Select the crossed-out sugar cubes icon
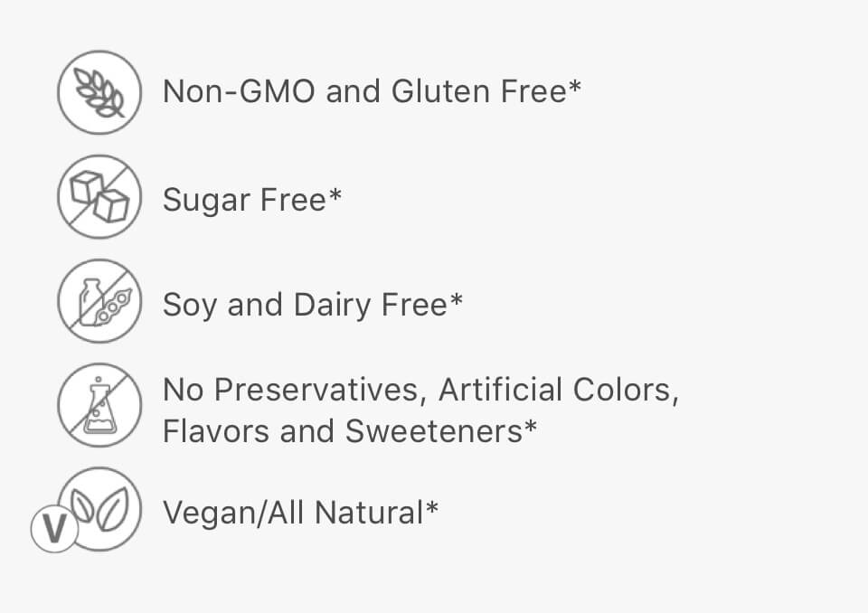Screen dimensions: 868x613 click(99, 196)
